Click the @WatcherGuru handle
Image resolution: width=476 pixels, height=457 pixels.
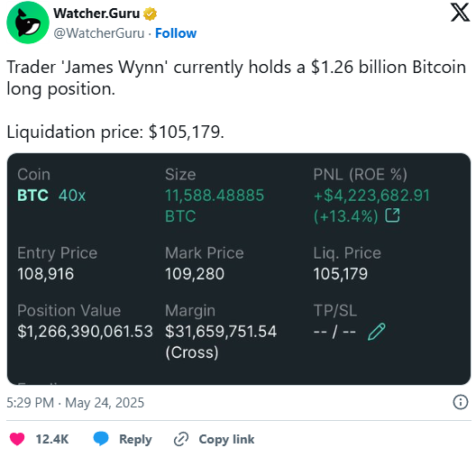[x=99, y=33]
